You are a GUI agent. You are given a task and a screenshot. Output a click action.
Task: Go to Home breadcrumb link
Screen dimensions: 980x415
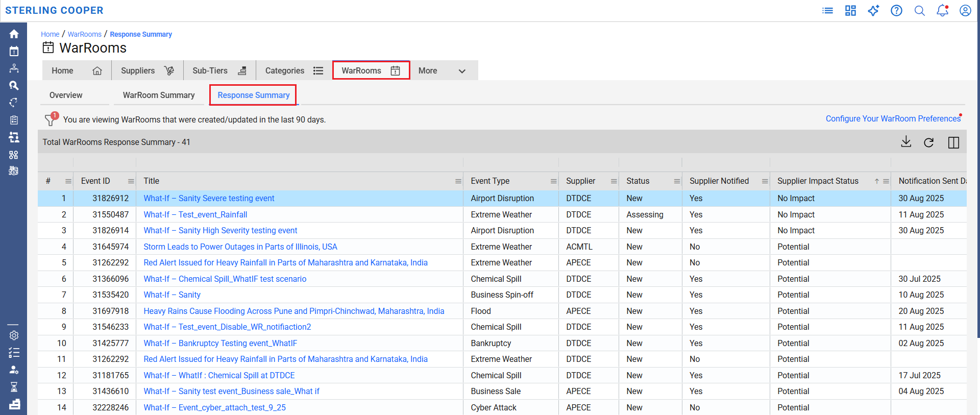point(50,34)
